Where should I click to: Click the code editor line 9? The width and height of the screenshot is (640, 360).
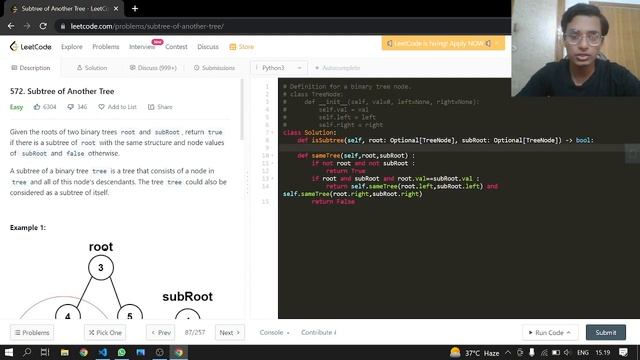pos(459,148)
